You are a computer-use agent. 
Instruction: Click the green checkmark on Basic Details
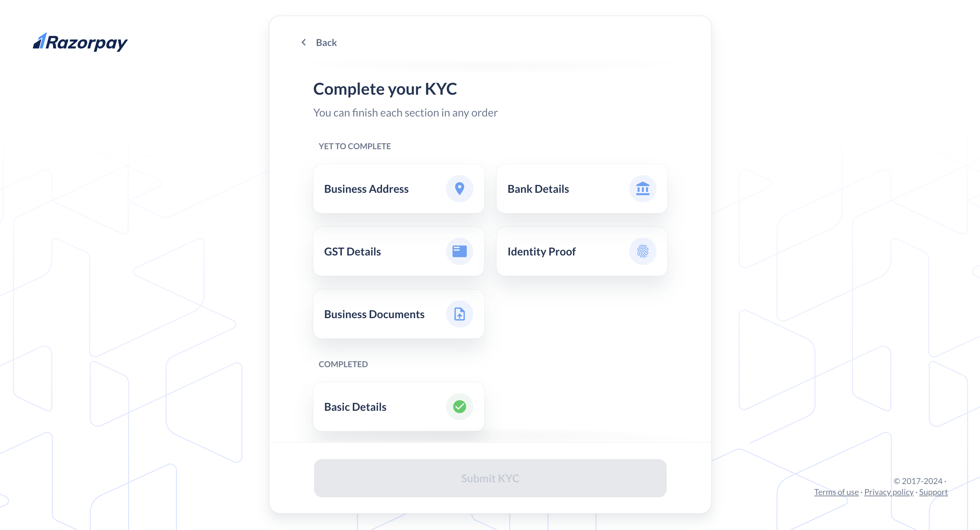[x=460, y=407]
